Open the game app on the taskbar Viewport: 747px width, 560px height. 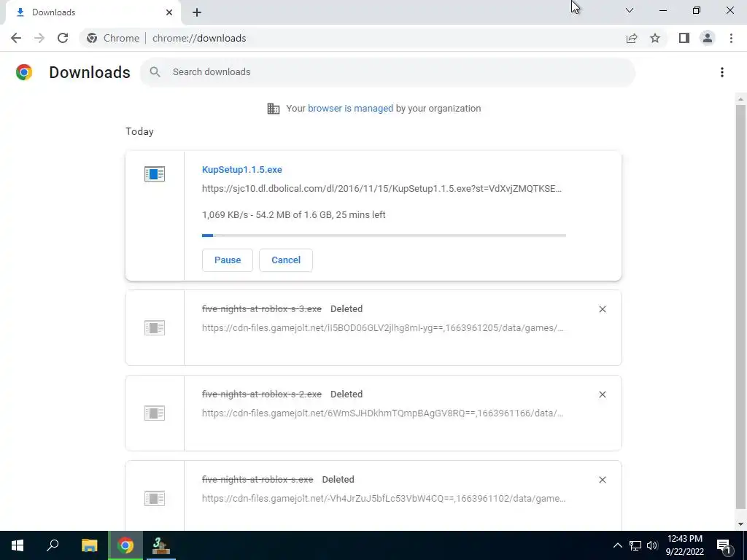pyautogui.click(x=160, y=545)
